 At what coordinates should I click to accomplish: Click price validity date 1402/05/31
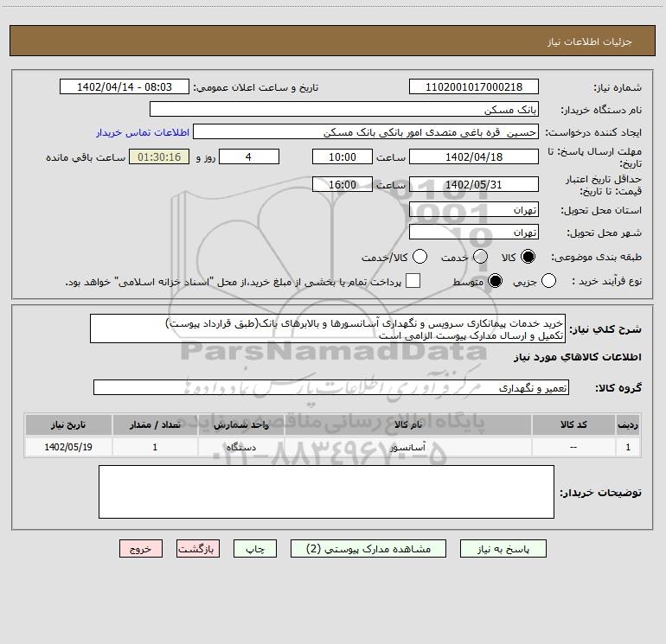tap(474, 185)
